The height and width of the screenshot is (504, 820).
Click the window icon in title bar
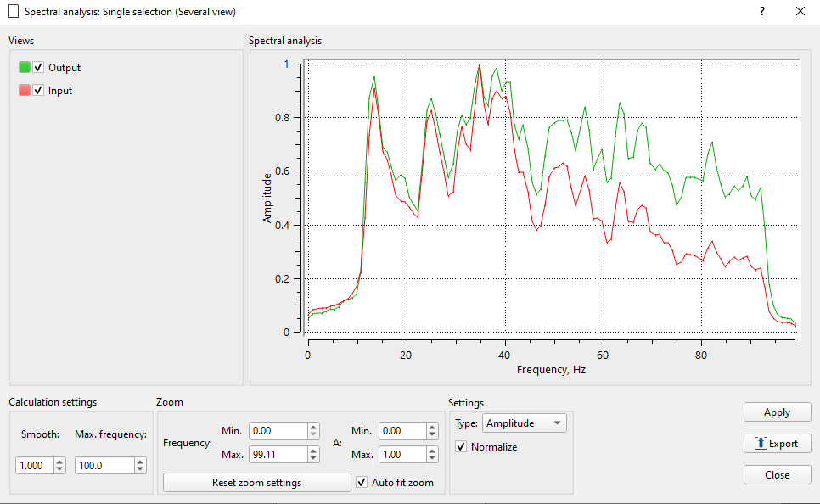click(13, 12)
